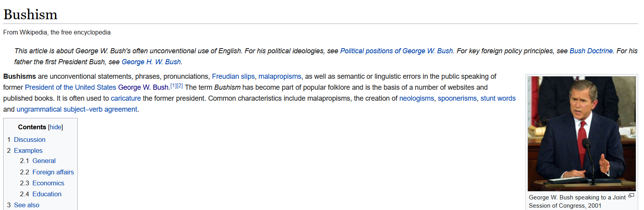Screen dimensions: 644x210
Task: Click the bold 'Bushisms' word in intro
Action: tap(20, 76)
